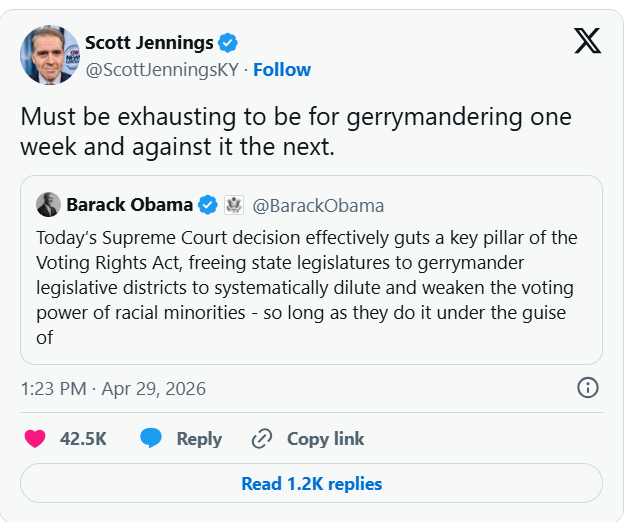Open Scott Jennings' profile picture
The width and height of the screenshot is (642, 522).
tap(49, 55)
